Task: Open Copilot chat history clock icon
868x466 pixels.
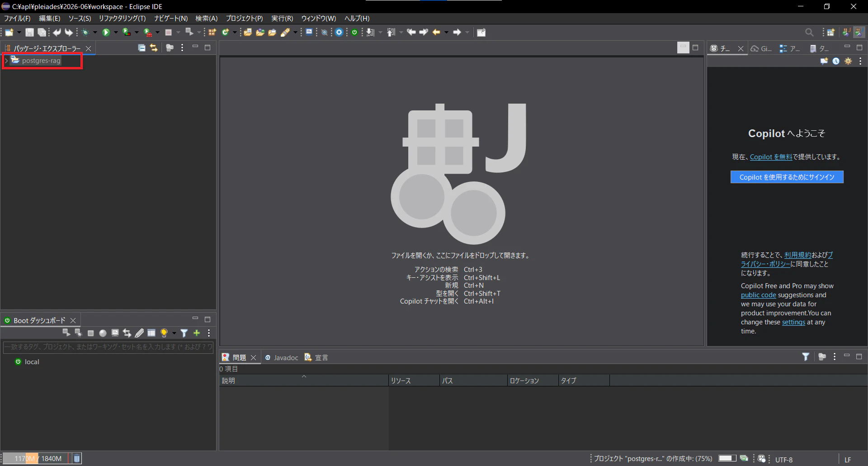Action: (x=836, y=61)
